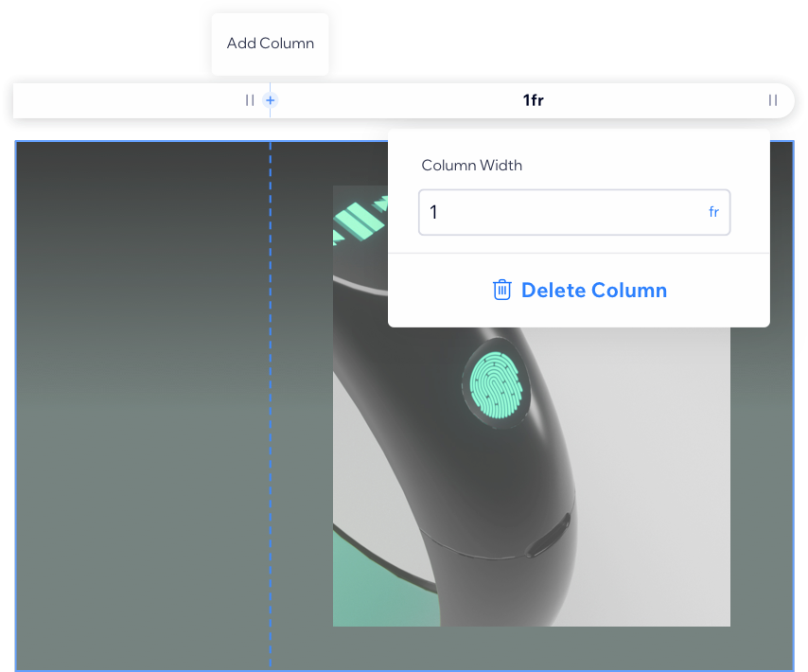Click the trash icon beside Delete Column

point(501,290)
